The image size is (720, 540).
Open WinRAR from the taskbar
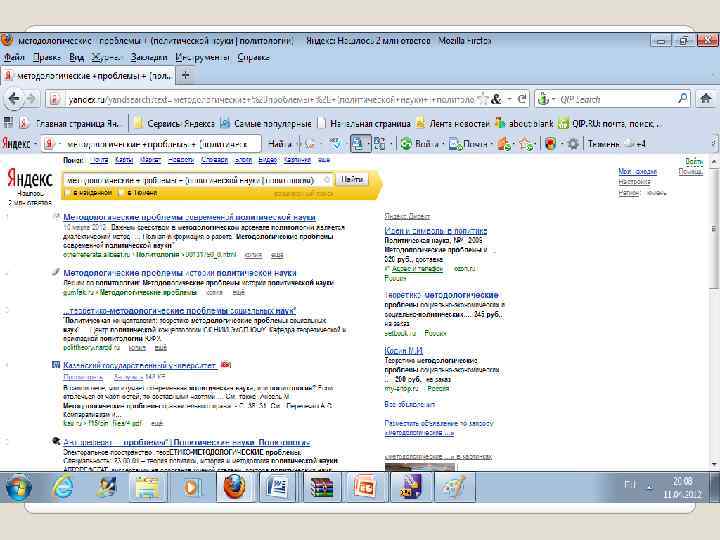pos(322,487)
